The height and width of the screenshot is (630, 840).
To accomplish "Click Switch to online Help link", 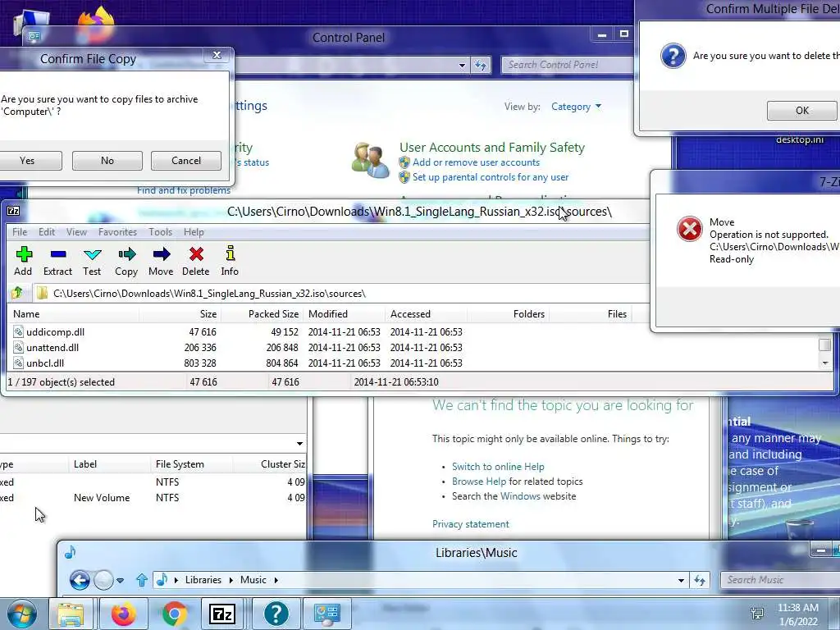I will pos(498,467).
